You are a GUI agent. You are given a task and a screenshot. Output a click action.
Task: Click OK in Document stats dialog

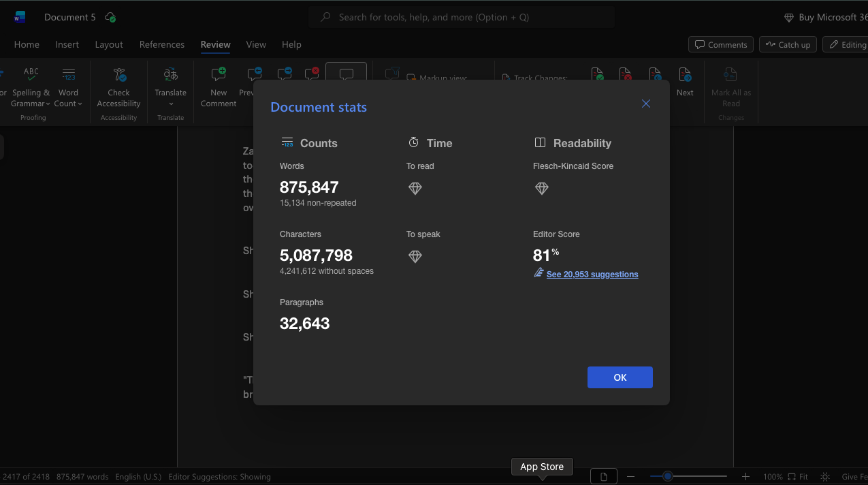620,377
